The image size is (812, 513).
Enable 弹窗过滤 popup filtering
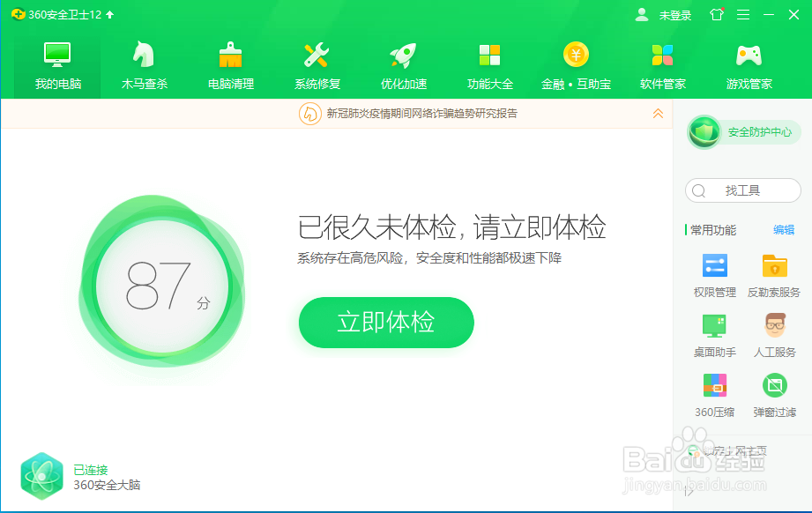773,395
